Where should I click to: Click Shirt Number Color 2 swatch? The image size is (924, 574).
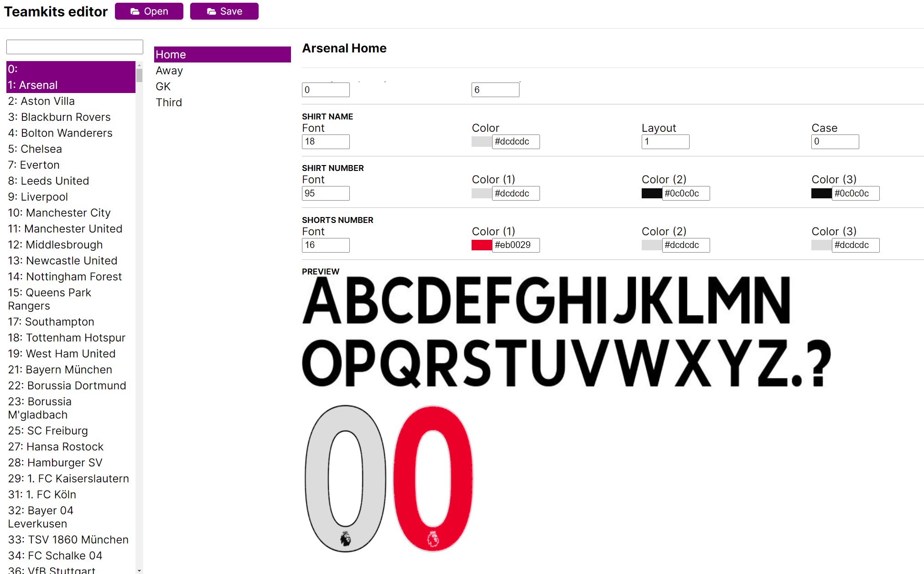(x=650, y=193)
